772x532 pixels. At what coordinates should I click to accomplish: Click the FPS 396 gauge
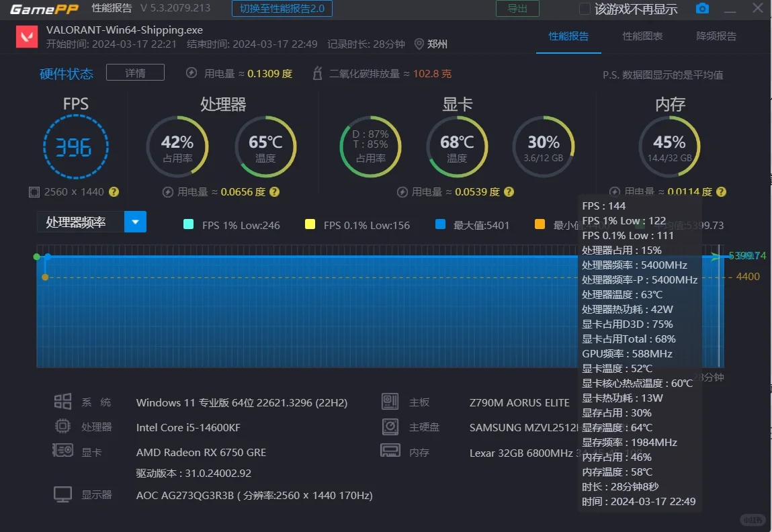click(76, 146)
